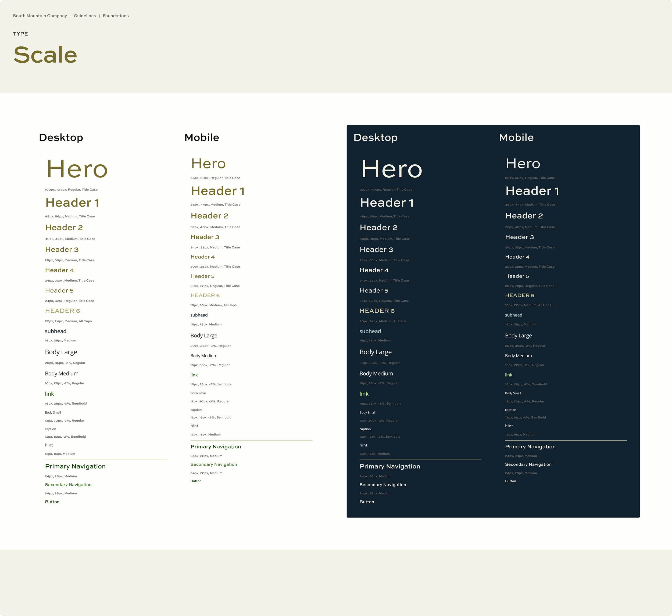
Task: Click Primary Navigation in light Desktop column
Action: point(75,466)
